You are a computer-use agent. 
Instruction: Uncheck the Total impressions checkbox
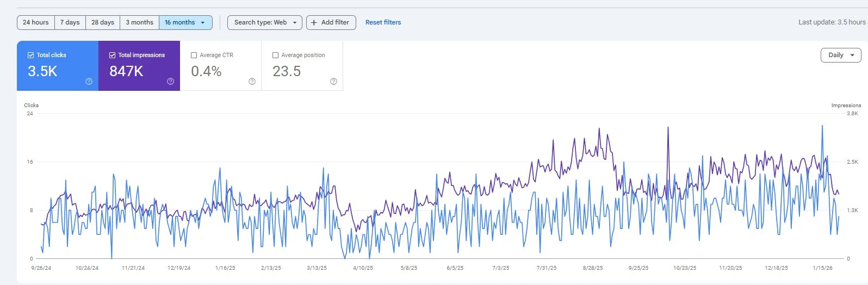click(x=113, y=55)
